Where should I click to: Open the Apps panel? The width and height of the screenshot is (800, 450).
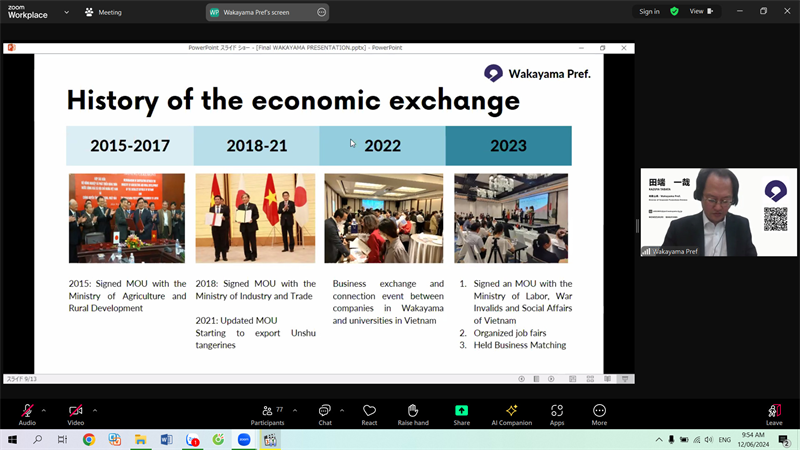click(557, 411)
